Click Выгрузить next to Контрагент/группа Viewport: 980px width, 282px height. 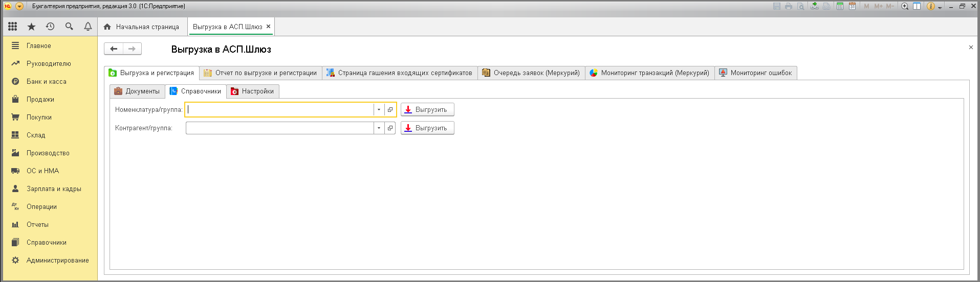(427, 128)
